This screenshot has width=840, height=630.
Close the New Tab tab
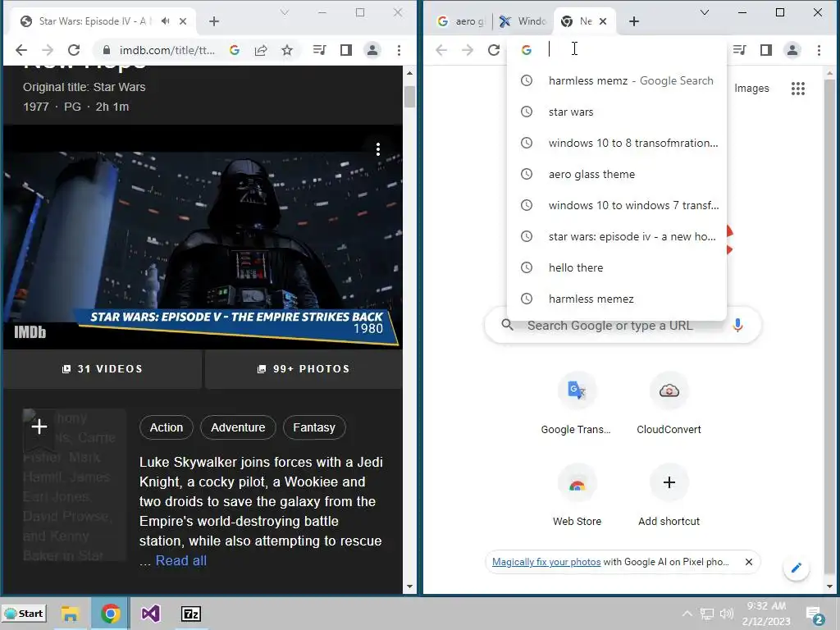click(603, 21)
